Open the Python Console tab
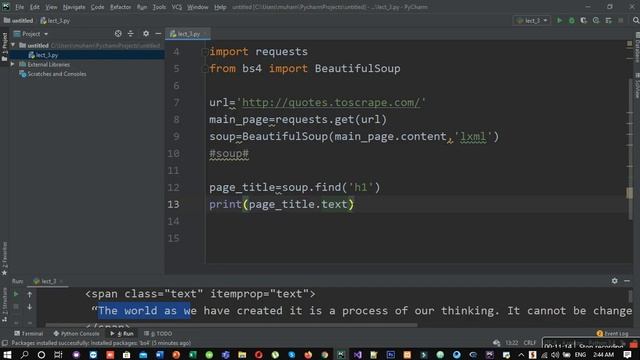This screenshot has width=640, height=360. [x=76, y=333]
